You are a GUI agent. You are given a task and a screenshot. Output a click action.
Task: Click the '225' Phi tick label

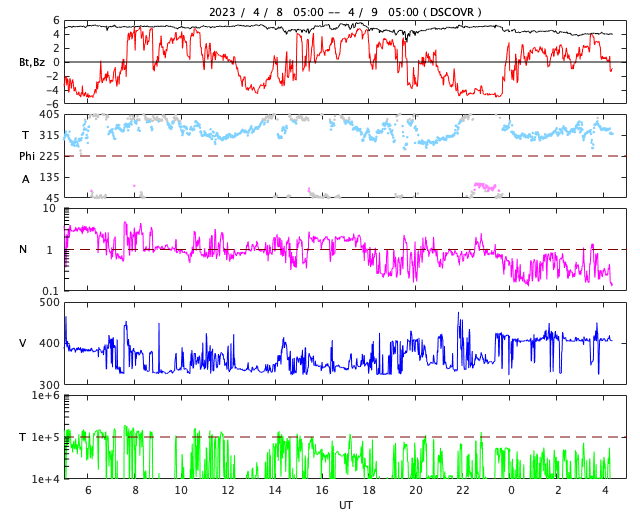[x=49, y=156]
